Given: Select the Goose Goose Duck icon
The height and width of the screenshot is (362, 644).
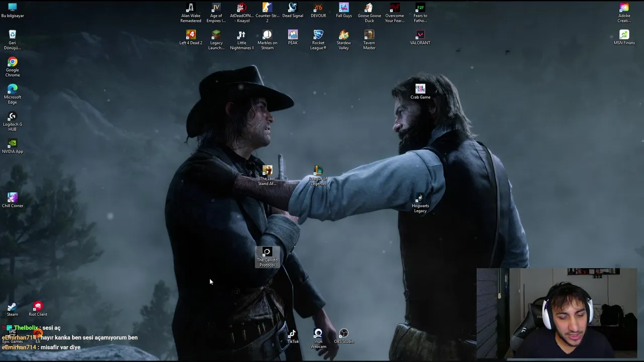Looking at the screenshot, I should pyautogui.click(x=369, y=13).
